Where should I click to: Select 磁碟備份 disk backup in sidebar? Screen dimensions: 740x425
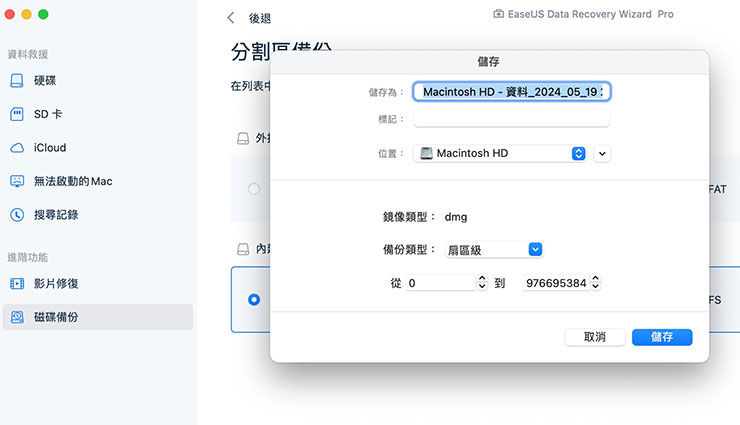pos(98,317)
